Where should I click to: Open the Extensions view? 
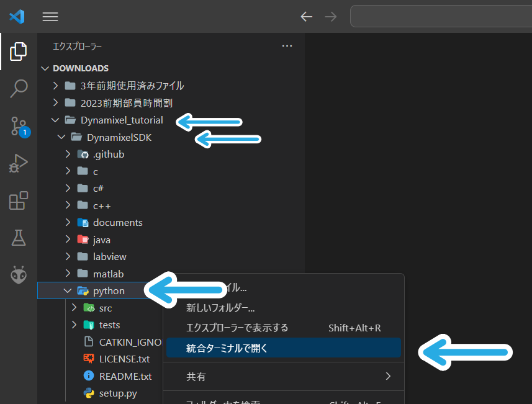pyautogui.click(x=19, y=200)
